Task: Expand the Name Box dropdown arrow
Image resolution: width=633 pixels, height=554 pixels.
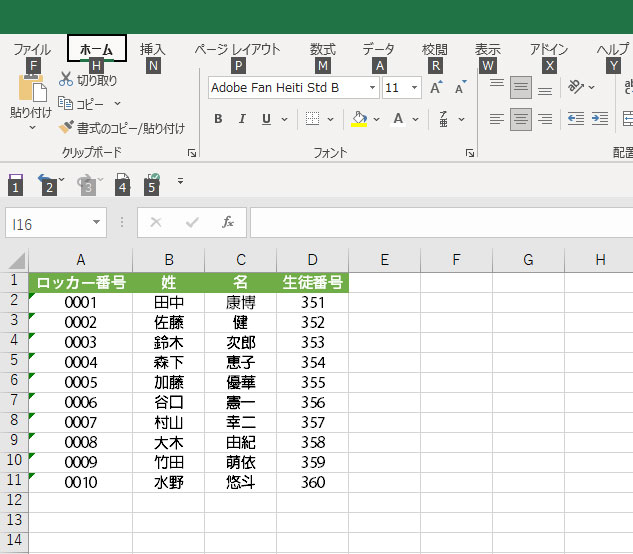Action: point(97,222)
